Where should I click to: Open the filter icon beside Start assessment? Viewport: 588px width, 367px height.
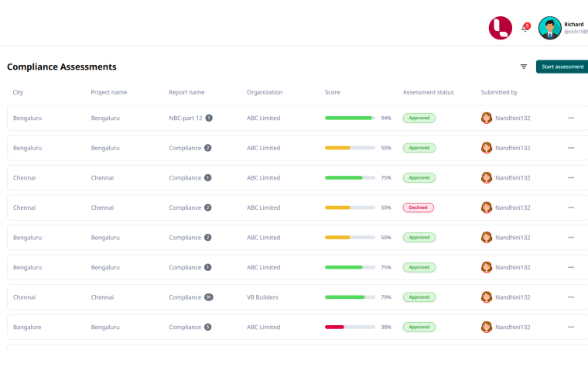[x=524, y=67]
